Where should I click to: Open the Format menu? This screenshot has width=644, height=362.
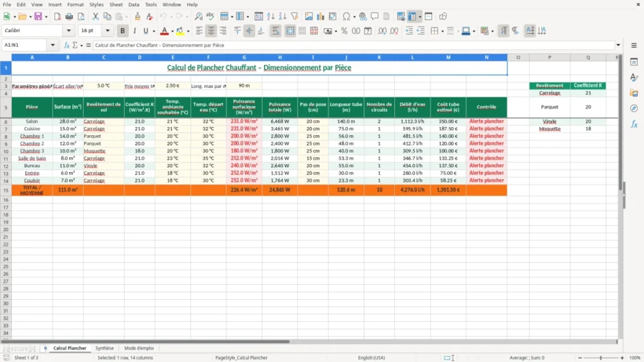click(x=75, y=4)
